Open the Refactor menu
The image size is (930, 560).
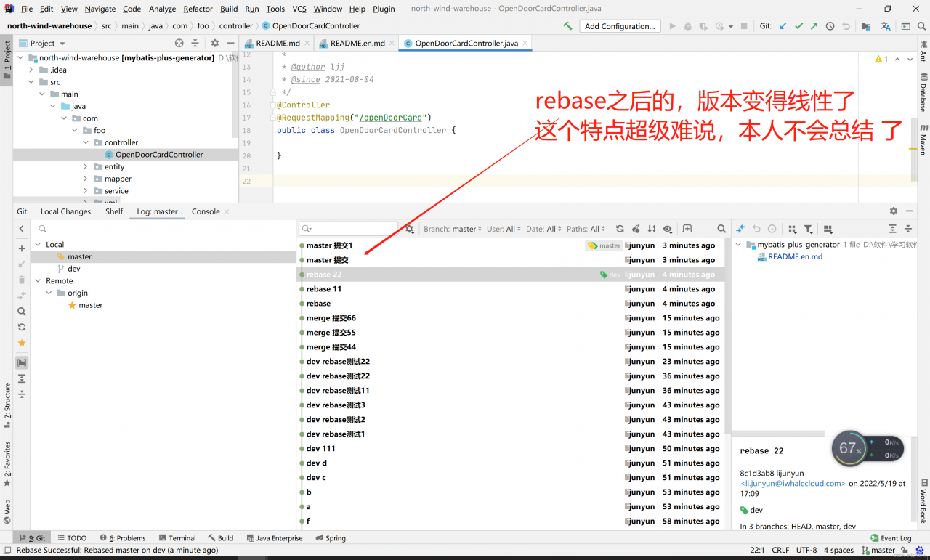pyautogui.click(x=198, y=9)
